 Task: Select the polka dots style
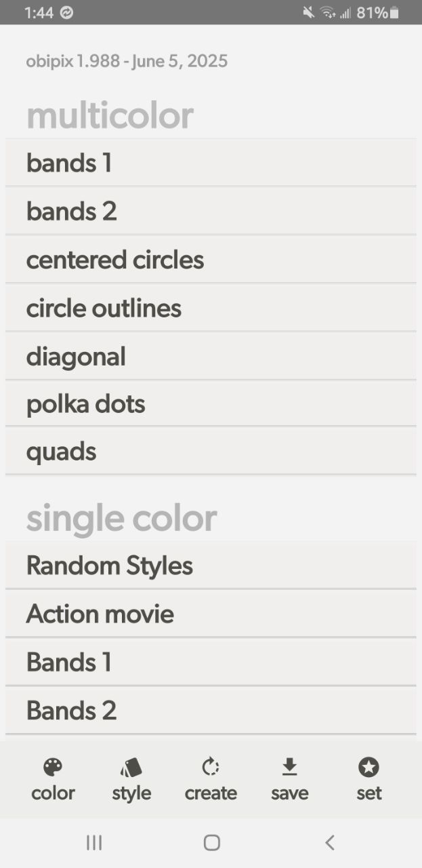(211, 404)
